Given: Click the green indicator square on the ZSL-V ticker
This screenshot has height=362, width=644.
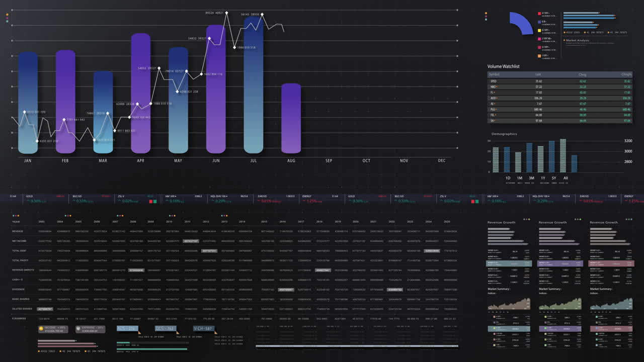Looking at the screenshot, I should pos(156,201).
